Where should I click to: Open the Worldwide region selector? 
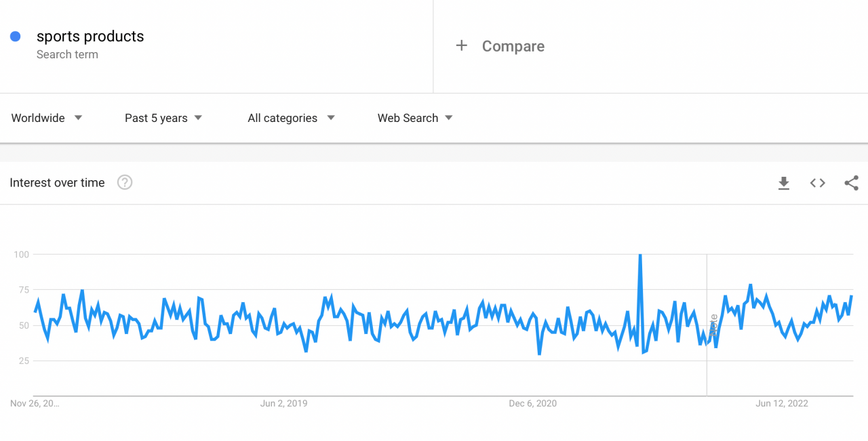pyautogui.click(x=38, y=118)
